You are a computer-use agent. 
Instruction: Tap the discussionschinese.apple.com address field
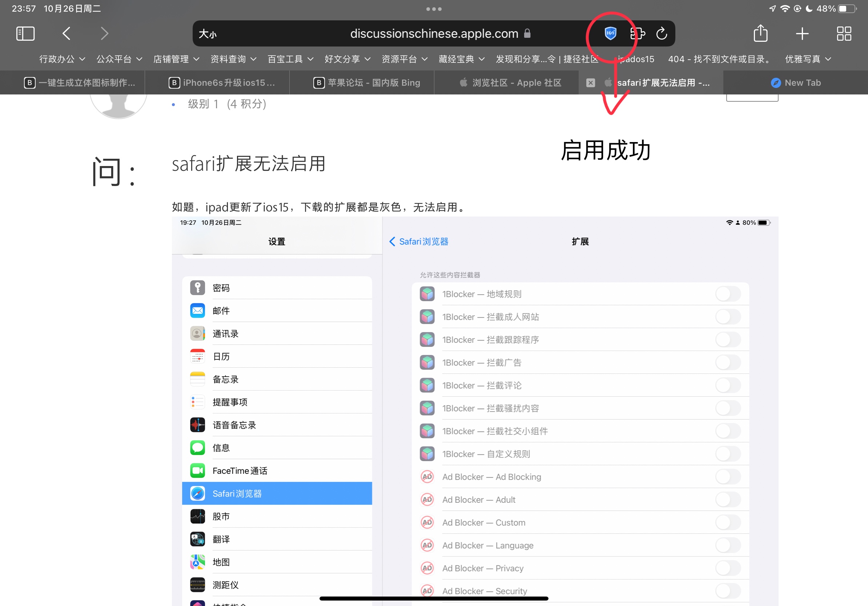pos(434,34)
